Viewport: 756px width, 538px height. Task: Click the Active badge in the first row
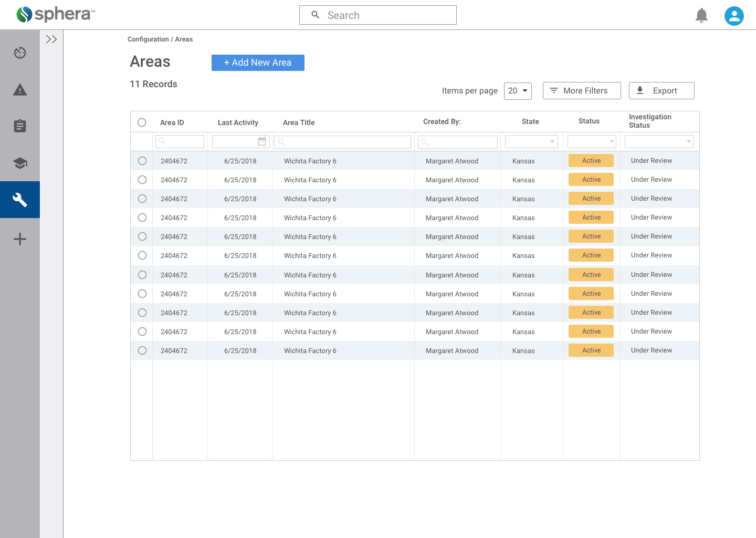point(591,161)
